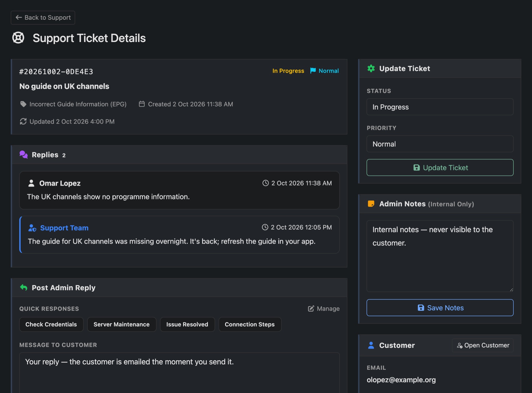This screenshot has width=532, height=393.
Task: Click the refresh icon beside Updated timestamp
Action: [x=23, y=121]
